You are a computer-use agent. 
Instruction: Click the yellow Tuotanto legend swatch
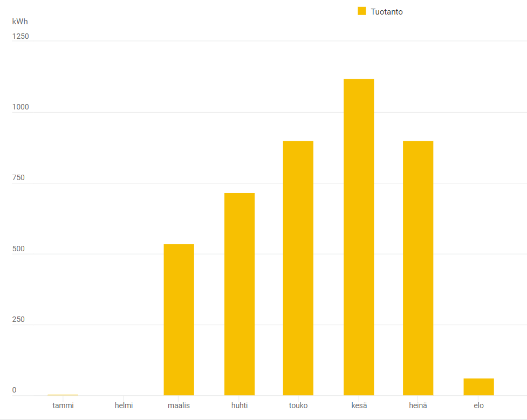362,11
